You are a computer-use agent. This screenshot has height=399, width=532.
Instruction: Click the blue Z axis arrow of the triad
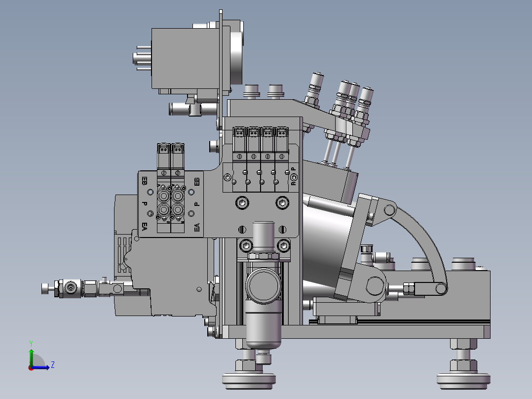click(x=41, y=367)
